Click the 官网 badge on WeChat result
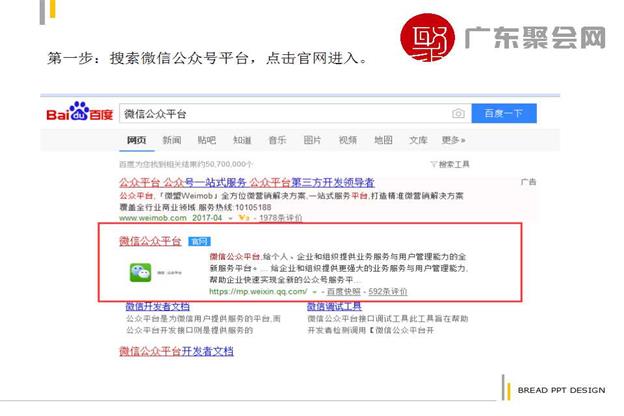Screen dimensions: 624x416 tap(199, 241)
